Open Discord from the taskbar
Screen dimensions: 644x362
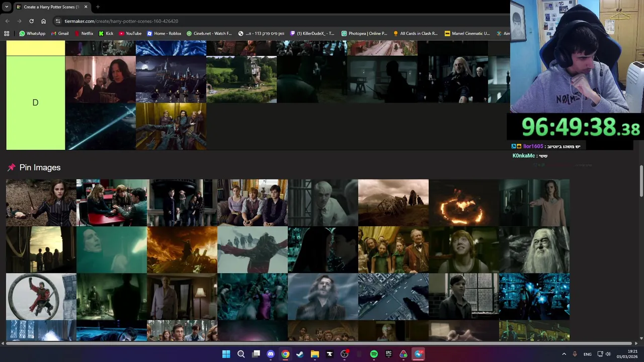[271, 354]
